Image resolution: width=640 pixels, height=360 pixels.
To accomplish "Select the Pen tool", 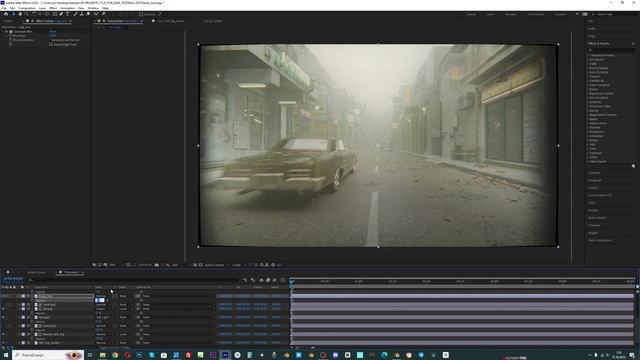I will pyautogui.click(x=61, y=14).
